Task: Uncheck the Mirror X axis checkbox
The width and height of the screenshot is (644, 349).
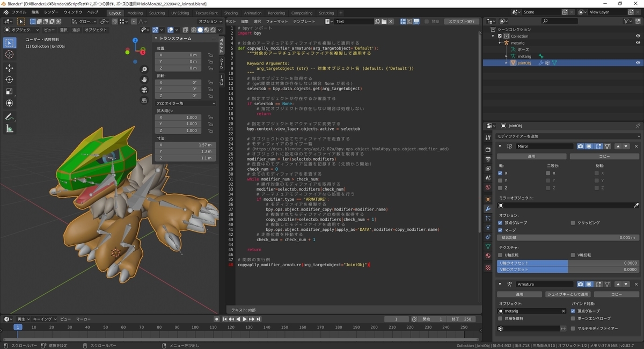Action: tap(500, 173)
